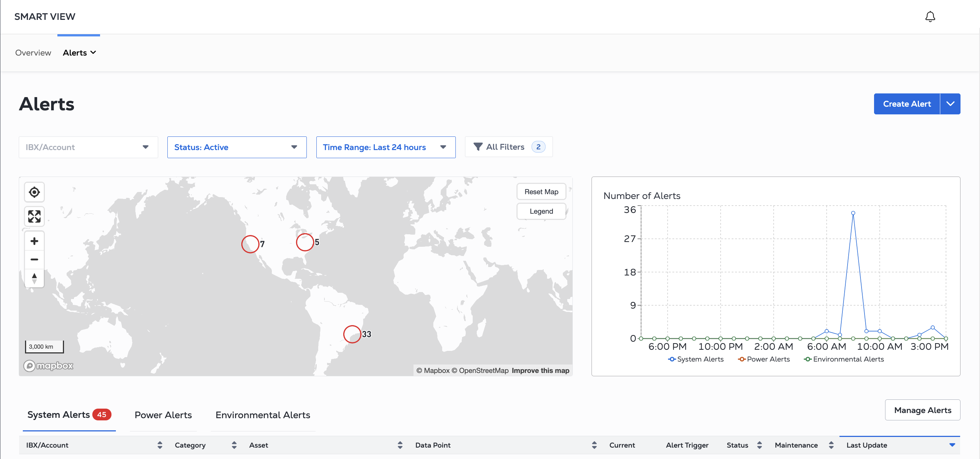Open All Filters panel
This screenshot has height=459, width=980.
coord(509,147)
